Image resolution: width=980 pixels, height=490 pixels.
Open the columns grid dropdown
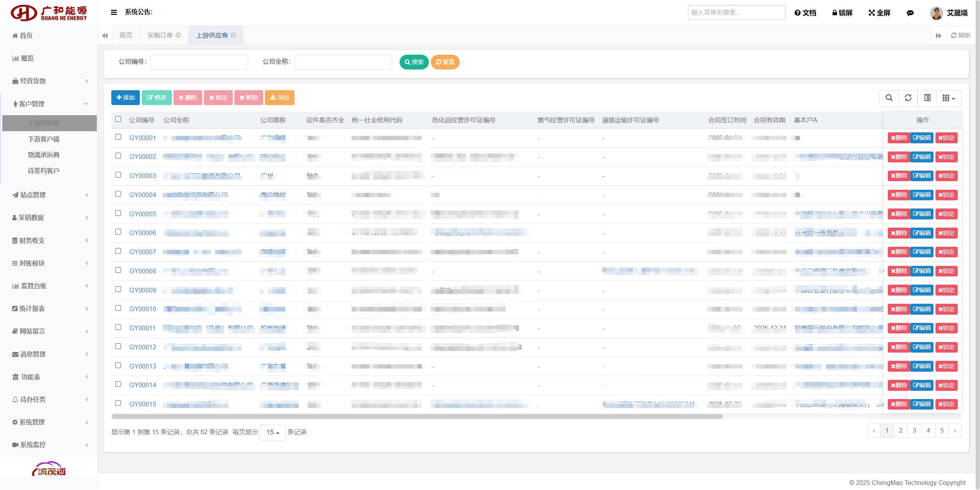(948, 98)
